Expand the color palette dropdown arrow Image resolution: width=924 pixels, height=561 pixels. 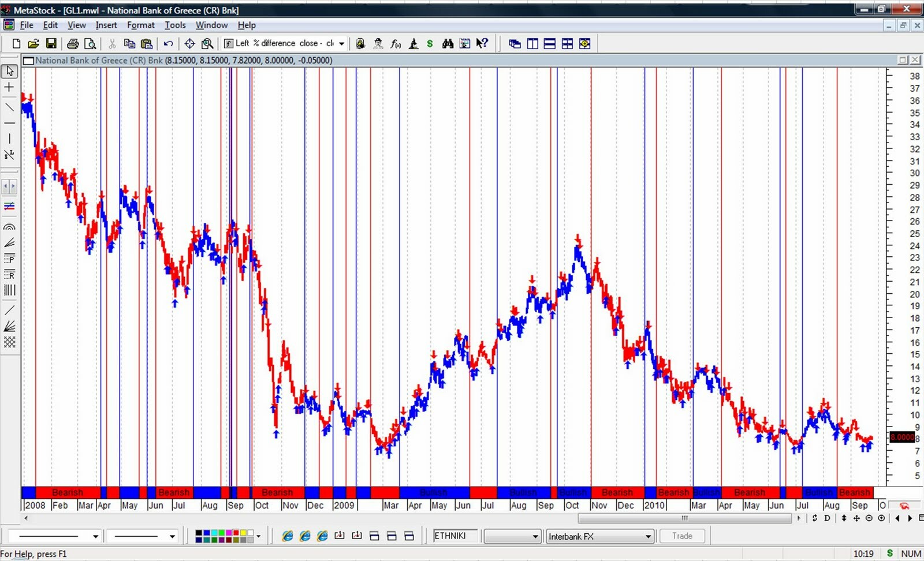coord(258,536)
